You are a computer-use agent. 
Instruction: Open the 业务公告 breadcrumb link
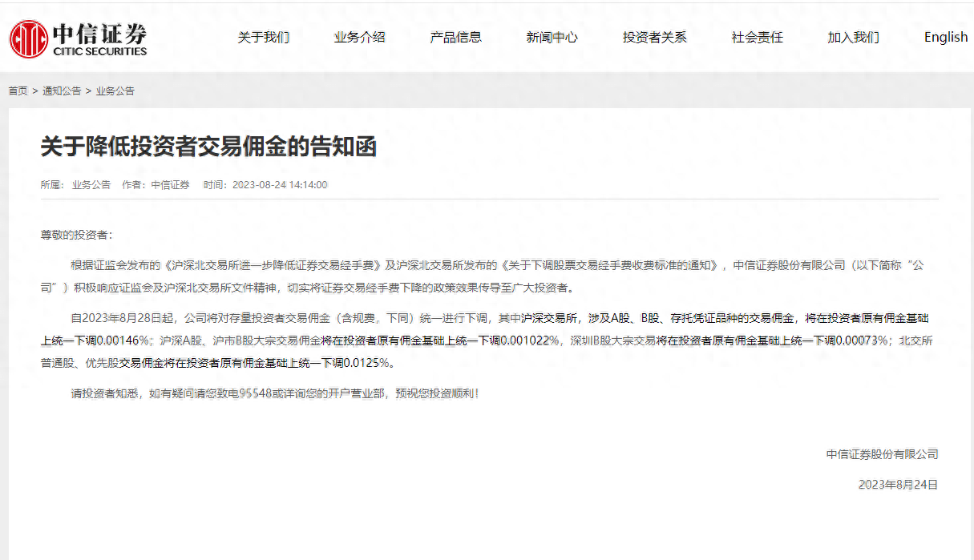(115, 91)
